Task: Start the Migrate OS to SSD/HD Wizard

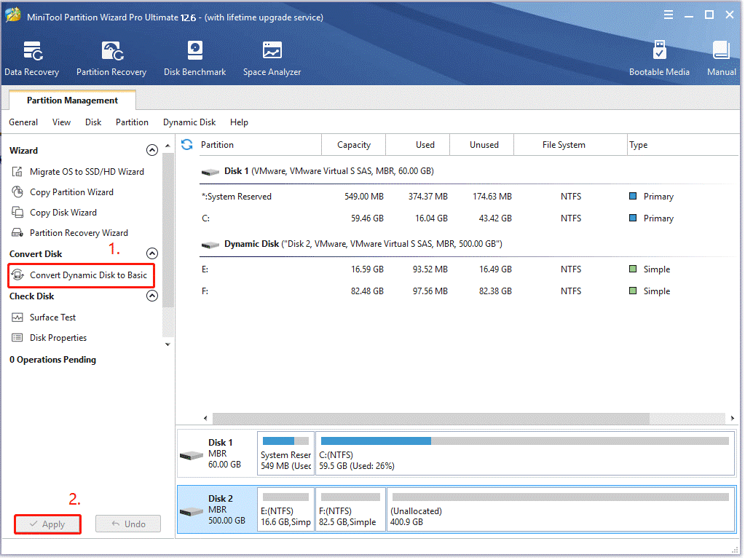Action: (x=82, y=171)
